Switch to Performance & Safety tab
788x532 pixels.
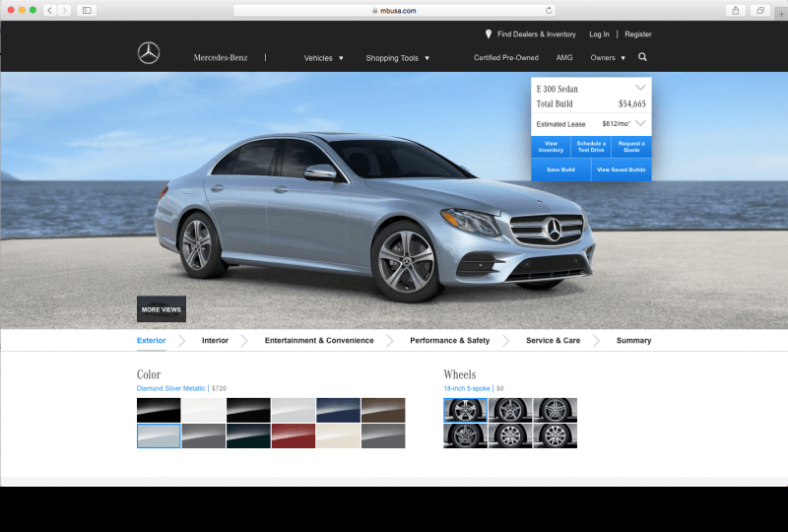[450, 341]
